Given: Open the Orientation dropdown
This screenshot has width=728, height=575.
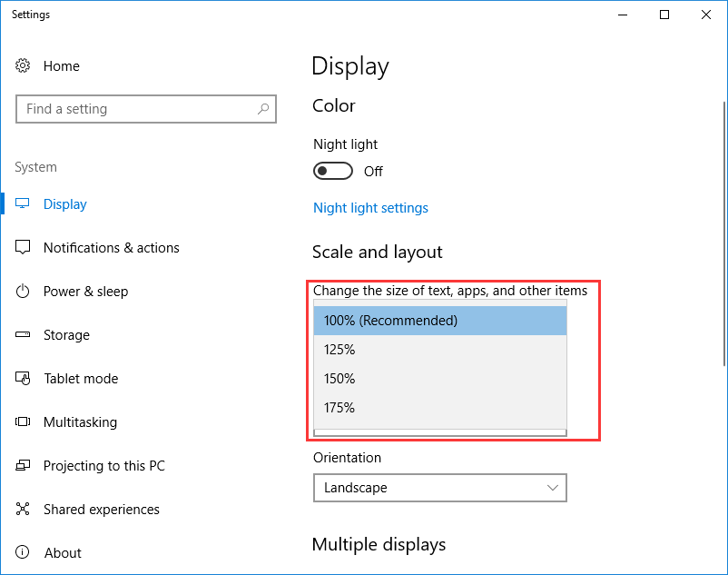Looking at the screenshot, I should (x=439, y=488).
